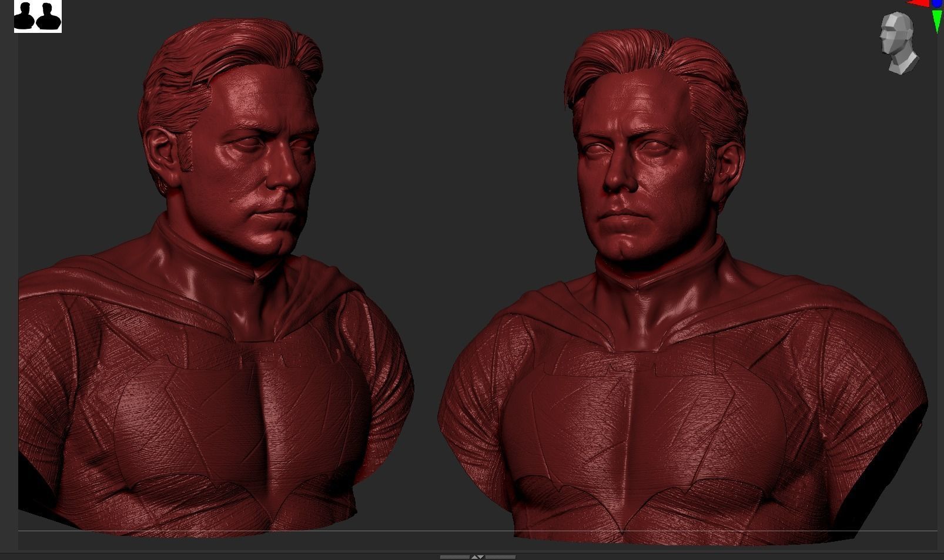Click the silhouette thumbnail of the two busts

[38, 16]
